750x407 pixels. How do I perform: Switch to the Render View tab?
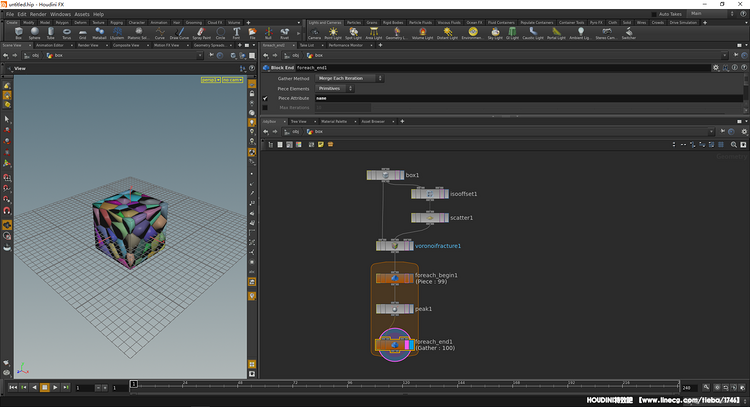tap(88, 45)
